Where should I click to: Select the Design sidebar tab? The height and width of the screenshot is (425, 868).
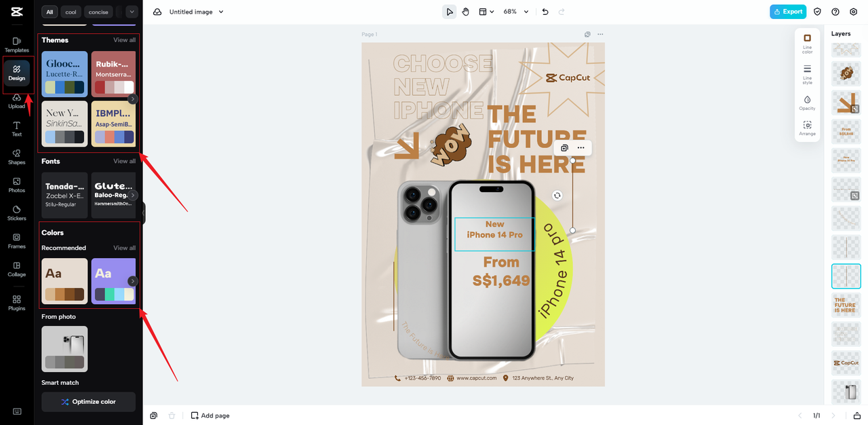point(17,73)
